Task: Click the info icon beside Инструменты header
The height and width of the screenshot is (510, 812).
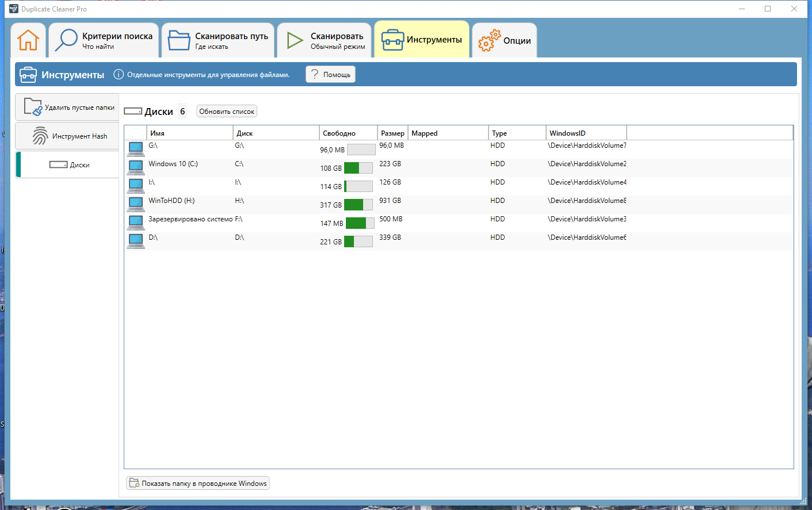Action: [119, 74]
